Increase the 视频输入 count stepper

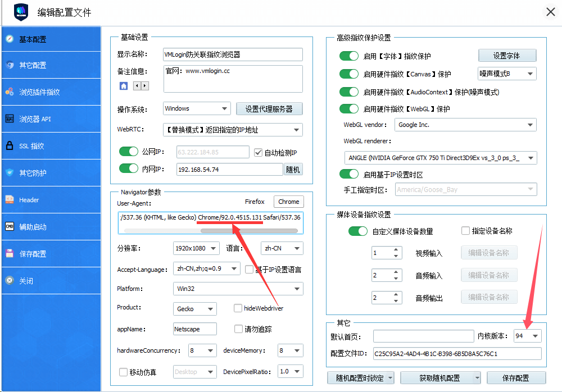pyautogui.click(x=396, y=250)
